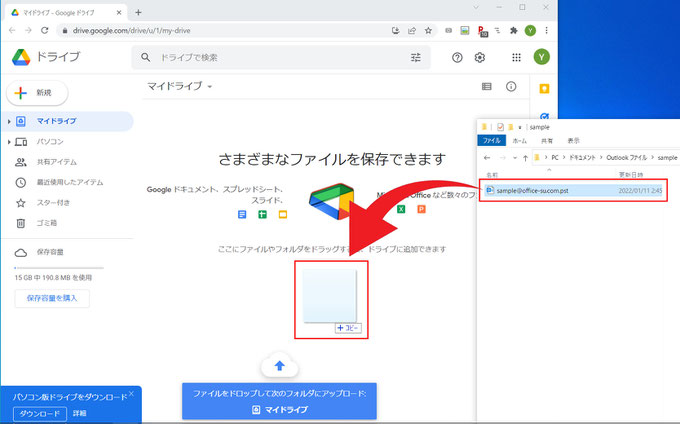Screen dimensions: 680x424
Task: Open the Chrome extensions puzzle icon
Action: 514,30
